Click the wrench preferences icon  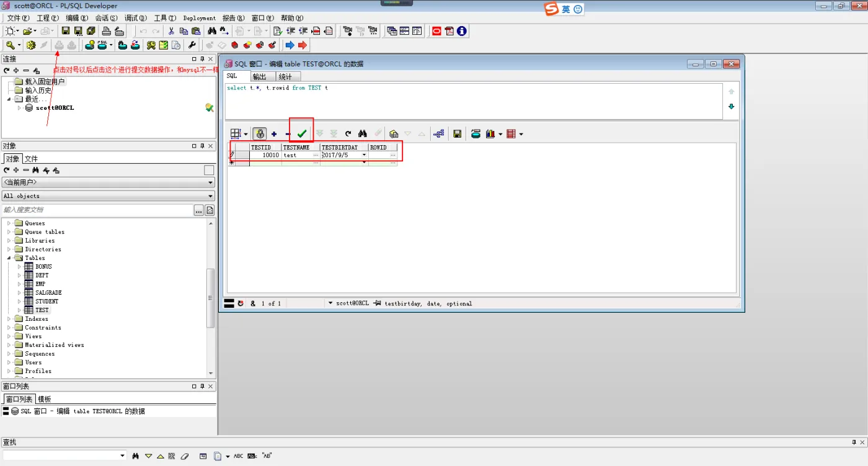click(192, 45)
